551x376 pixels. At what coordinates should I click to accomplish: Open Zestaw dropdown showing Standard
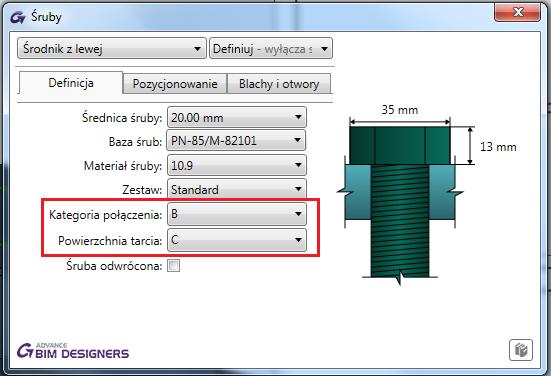point(236,189)
